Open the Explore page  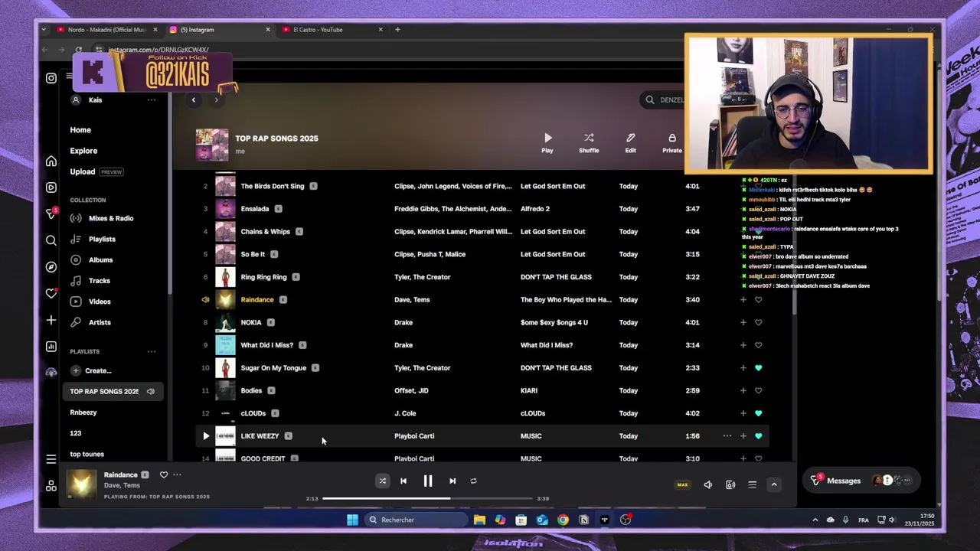[83, 151]
